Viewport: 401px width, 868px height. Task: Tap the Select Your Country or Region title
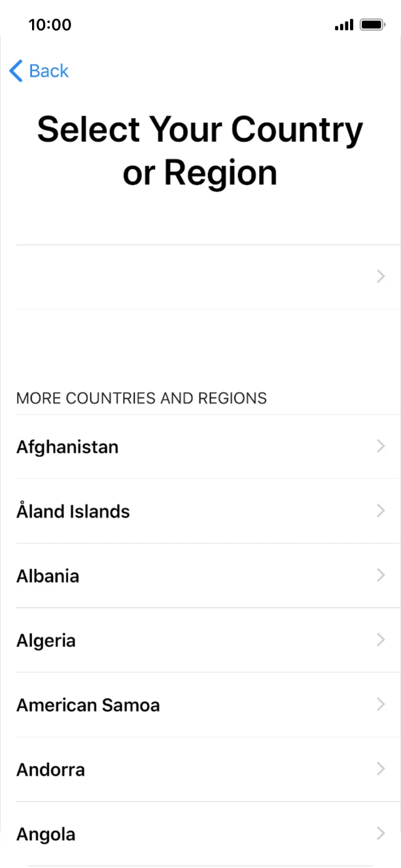(x=200, y=150)
